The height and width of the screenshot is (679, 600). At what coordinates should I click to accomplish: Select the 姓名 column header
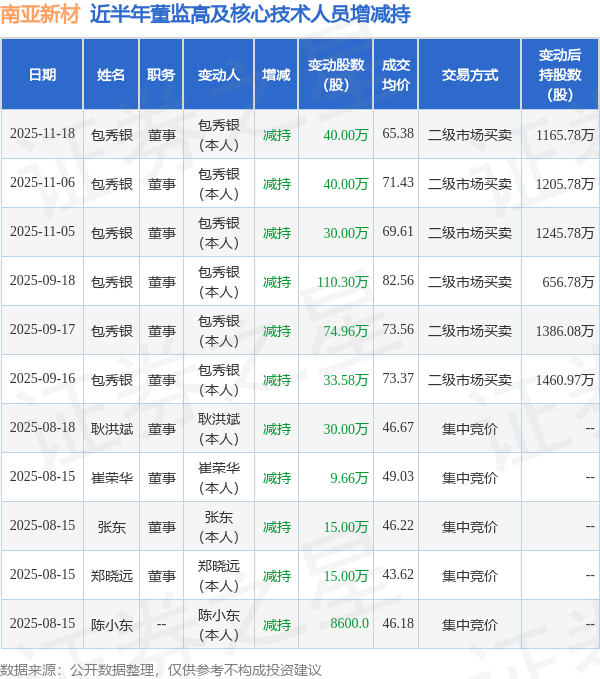click(x=111, y=75)
